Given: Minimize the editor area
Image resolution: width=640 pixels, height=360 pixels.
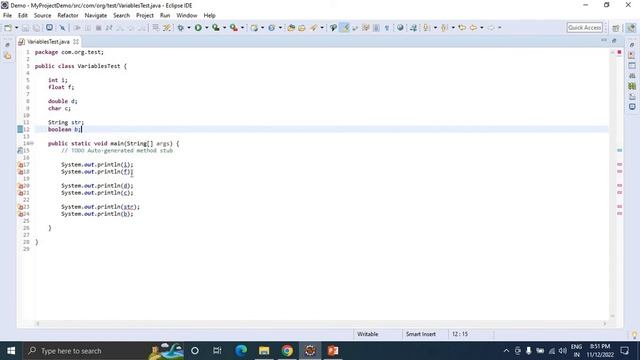Looking at the screenshot, I should click(x=604, y=40).
